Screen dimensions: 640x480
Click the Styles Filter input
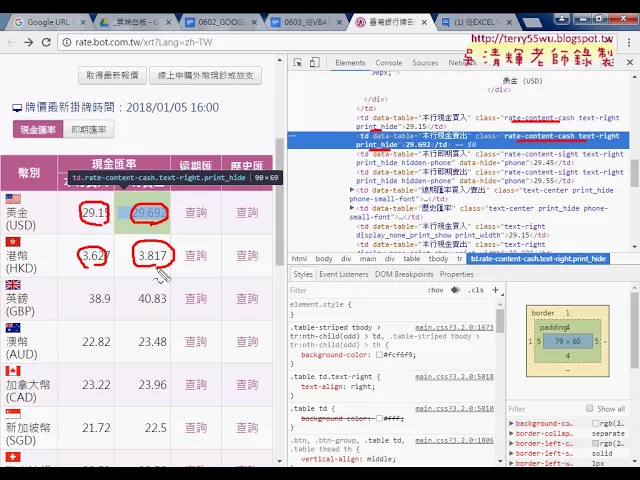click(x=355, y=290)
